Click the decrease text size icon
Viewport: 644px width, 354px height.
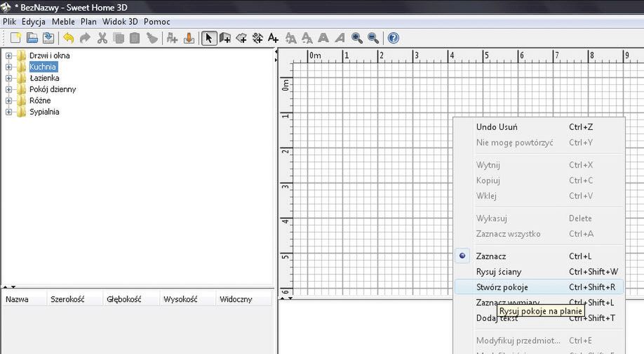[307, 38]
